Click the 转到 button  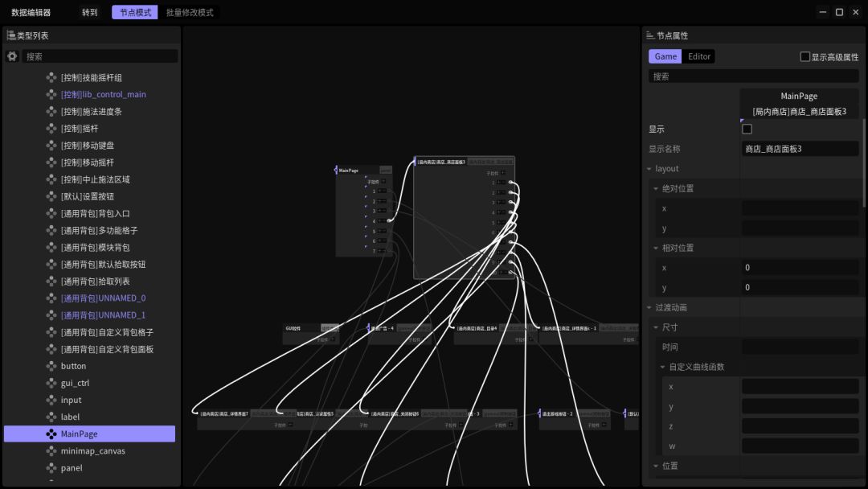90,12
